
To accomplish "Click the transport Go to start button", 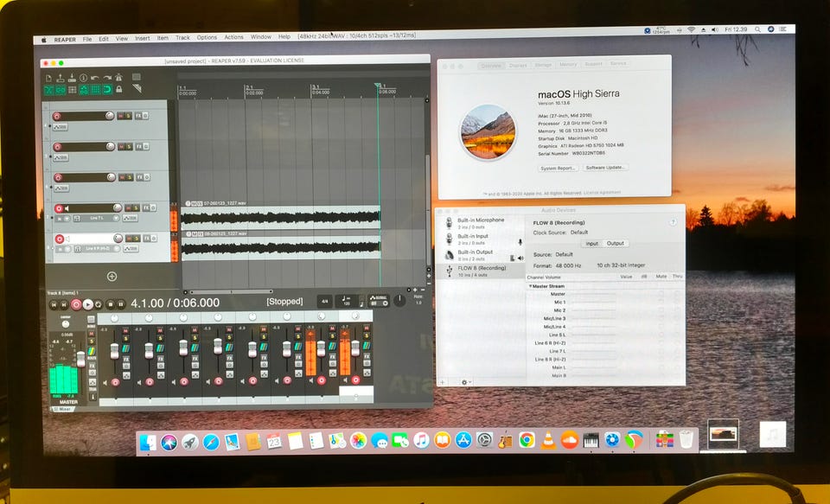I will 54,304.
